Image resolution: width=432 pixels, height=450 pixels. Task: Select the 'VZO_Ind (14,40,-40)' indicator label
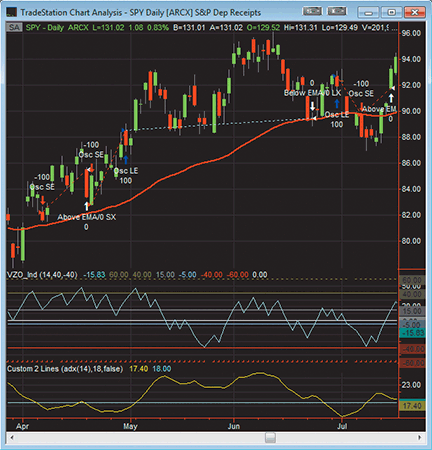point(42,275)
